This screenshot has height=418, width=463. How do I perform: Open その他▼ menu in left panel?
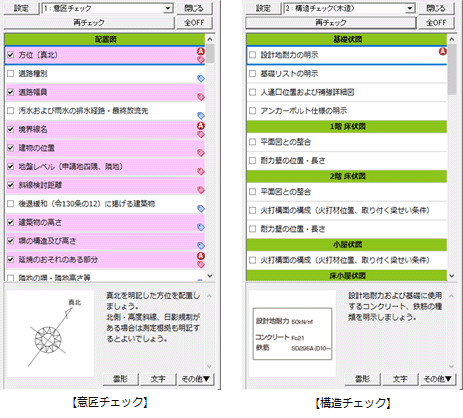coord(195,379)
